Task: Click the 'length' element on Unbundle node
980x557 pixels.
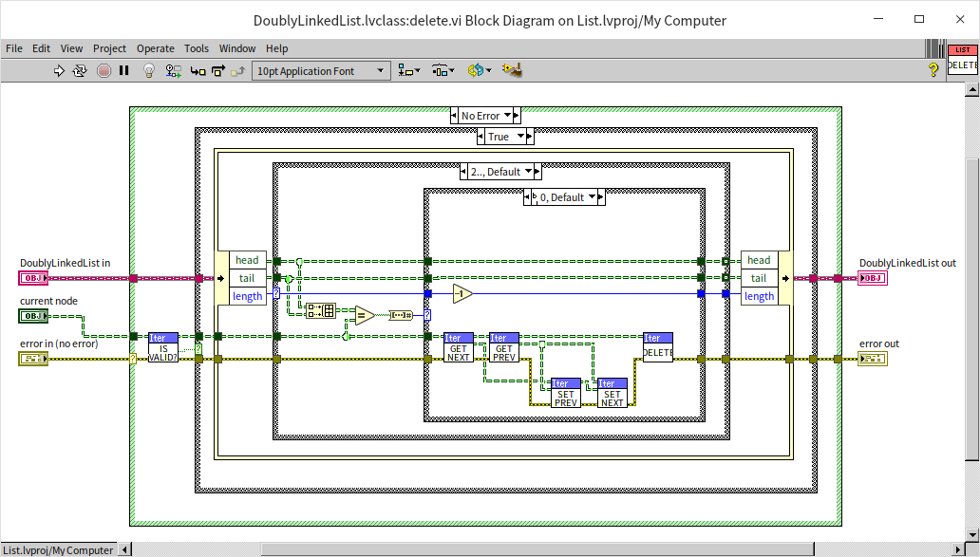Action: [247, 296]
